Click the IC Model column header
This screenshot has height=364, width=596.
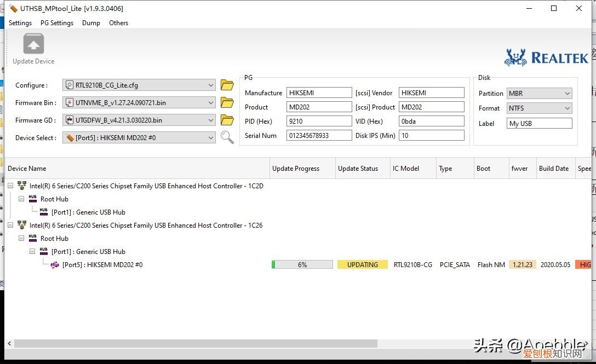coord(406,169)
